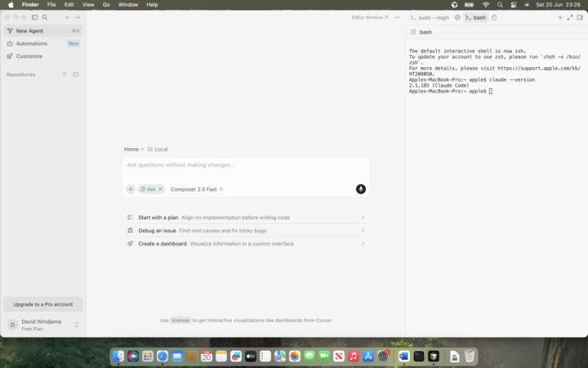The width and height of the screenshot is (588, 368).
Task: Start voice input with the microphone button
Action: pyautogui.click(x=361, y=189)
